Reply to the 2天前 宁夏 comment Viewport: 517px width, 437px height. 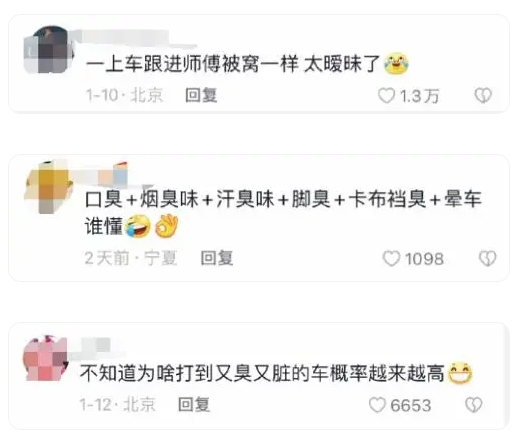[217, 258]
